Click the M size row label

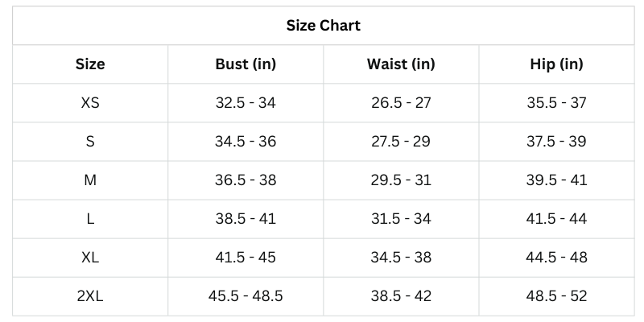tap(90, 180)
